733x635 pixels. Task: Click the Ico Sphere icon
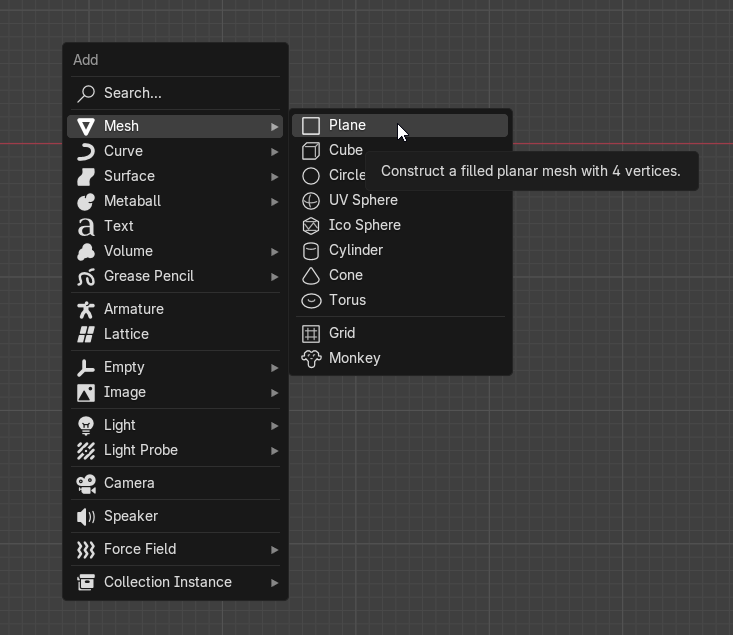click(x=311, y=225)
